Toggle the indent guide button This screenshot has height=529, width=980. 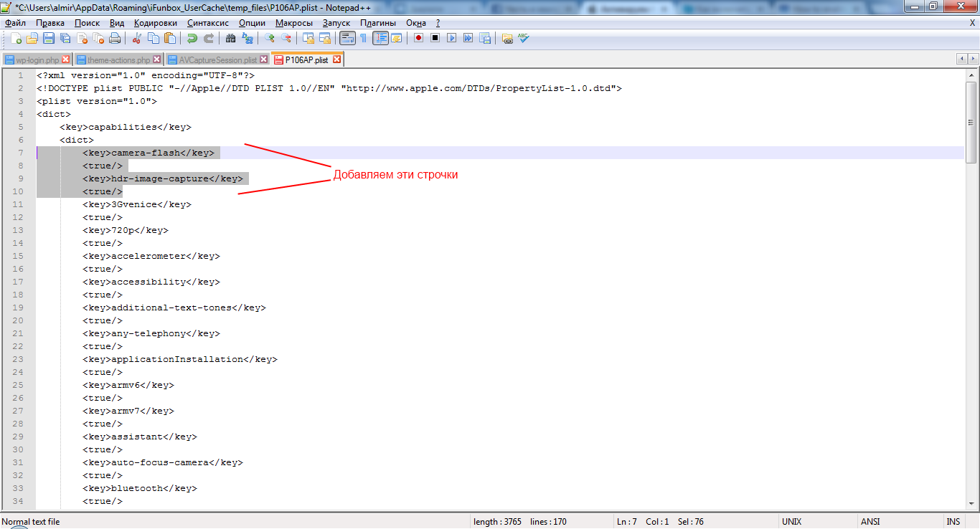tap(380, 38)
